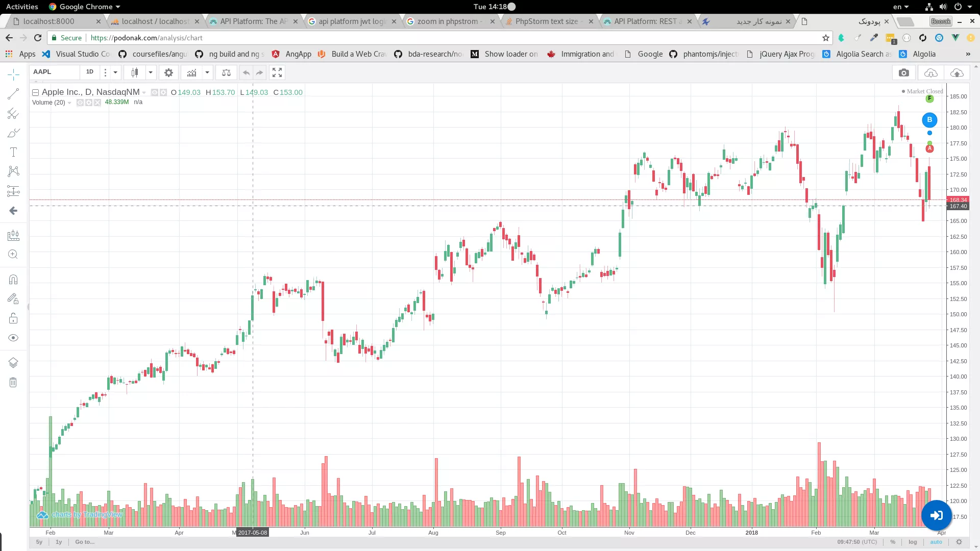
Task: Set time range to 5y
Action: 39,542
